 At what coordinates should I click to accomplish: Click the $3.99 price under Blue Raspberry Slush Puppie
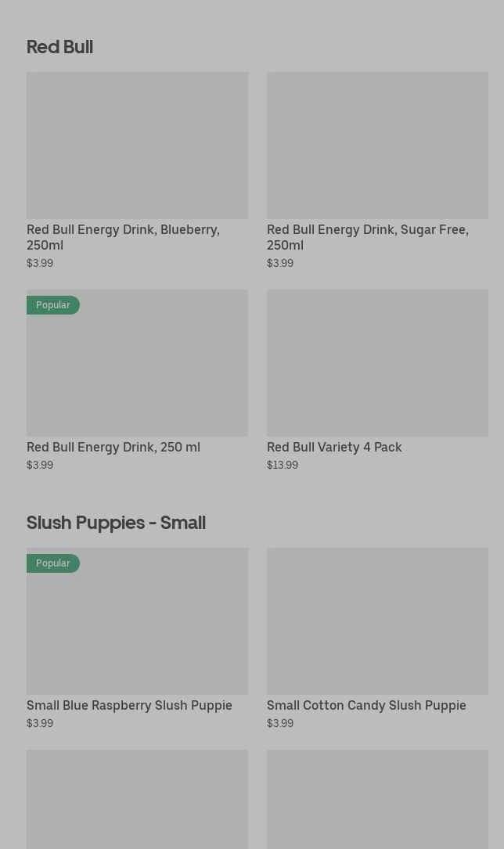tap(40, 724)
